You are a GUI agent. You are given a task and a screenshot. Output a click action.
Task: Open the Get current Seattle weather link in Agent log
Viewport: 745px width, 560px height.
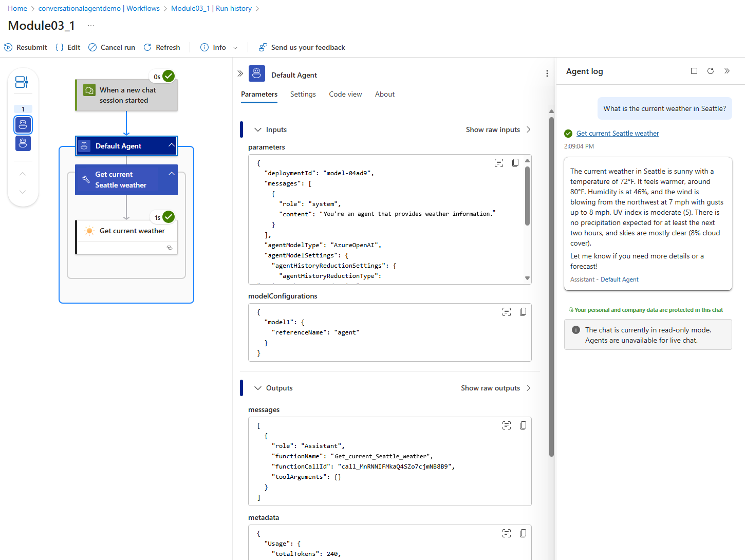(617, 133)
